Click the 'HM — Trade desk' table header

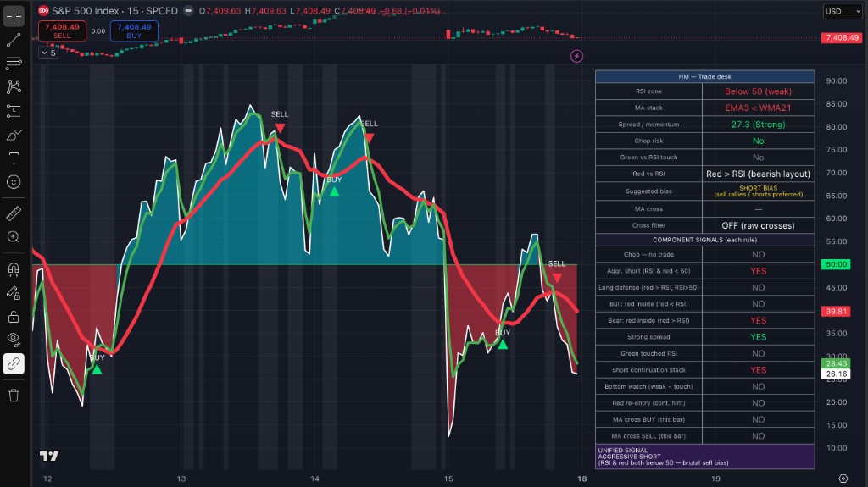pos(704,76)
